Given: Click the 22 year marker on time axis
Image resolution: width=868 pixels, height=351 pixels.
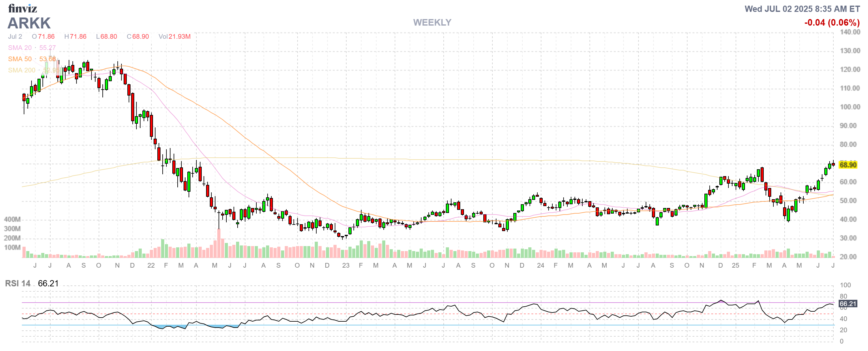Looking at the screenshot, I should point(151,265).
